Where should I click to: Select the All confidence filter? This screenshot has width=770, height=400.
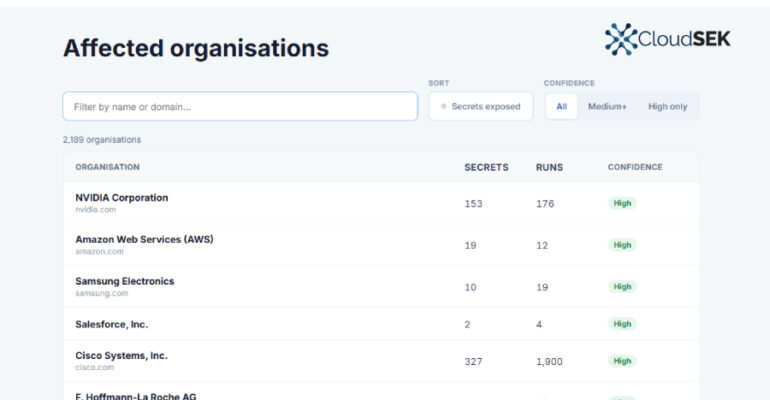point(561,107)
